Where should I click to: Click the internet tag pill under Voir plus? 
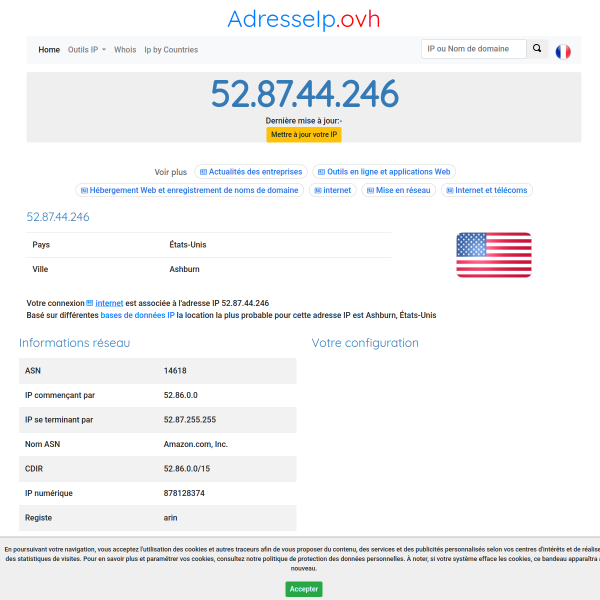(333, 190)
